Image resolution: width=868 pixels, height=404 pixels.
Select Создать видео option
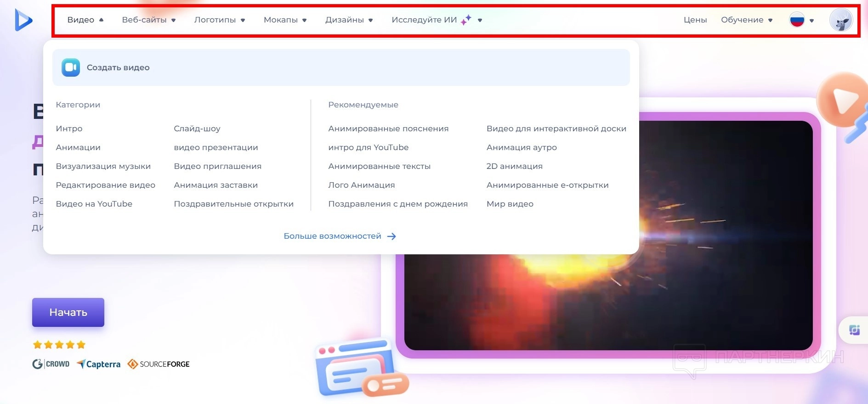(341, 67)
